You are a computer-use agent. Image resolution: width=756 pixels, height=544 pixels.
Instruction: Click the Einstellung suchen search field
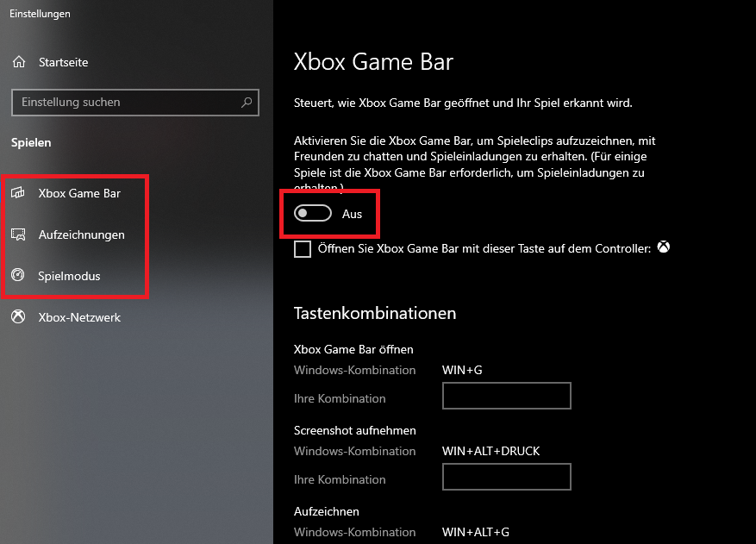tap(135, 103)
